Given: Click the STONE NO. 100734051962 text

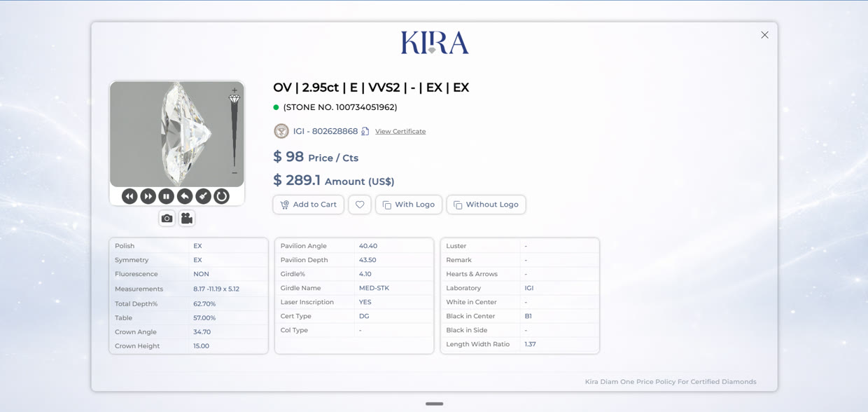Looking at the screenshot, I should [x=340, y=107].
